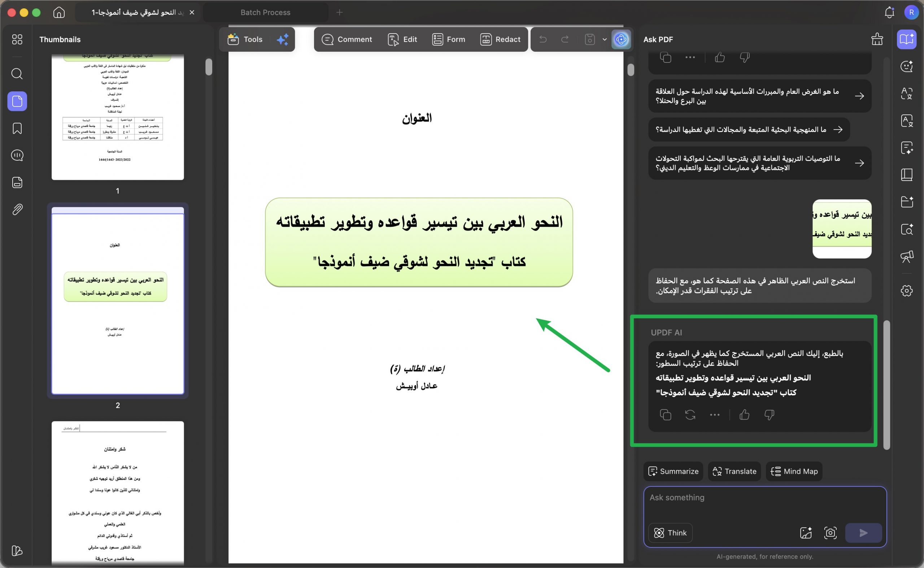924x568 pixels.
Task: Click the Save file icon
Action: (x=590, y=39)
